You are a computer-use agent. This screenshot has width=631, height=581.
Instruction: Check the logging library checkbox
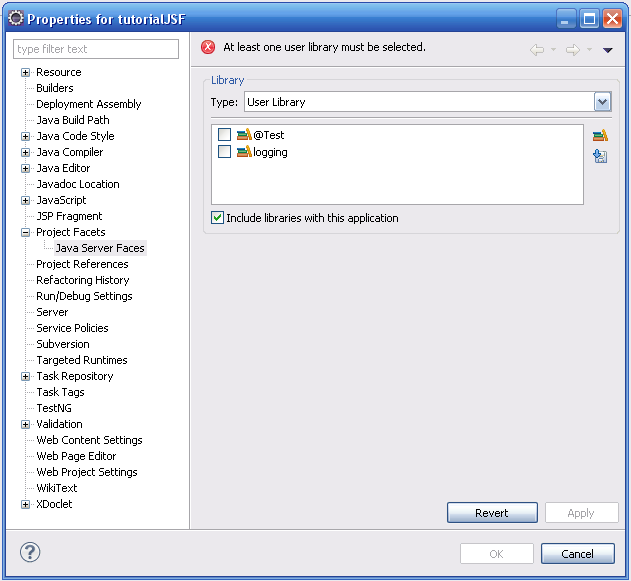[x=224, y=152]
